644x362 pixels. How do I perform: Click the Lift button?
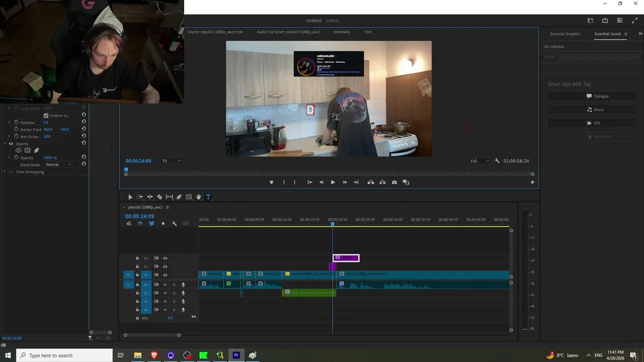pos(371,183)
